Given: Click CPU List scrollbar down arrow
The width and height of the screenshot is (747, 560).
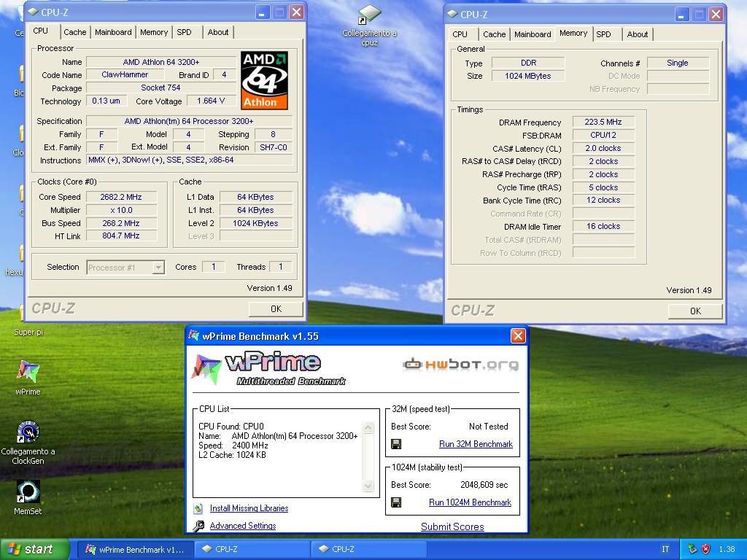Looking at the screenshot, I should click(368, 486).
